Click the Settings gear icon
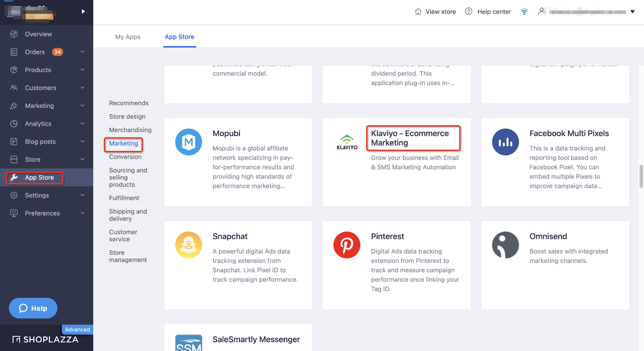The image size is (644, 351). click(14, 195)
